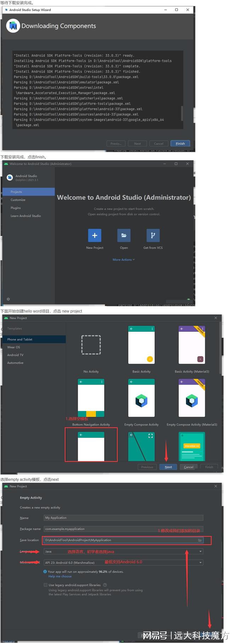The width and height of the screenshot is (234, 644).
Task: Click the Help me choose link
Action: [x=60, y=576]
